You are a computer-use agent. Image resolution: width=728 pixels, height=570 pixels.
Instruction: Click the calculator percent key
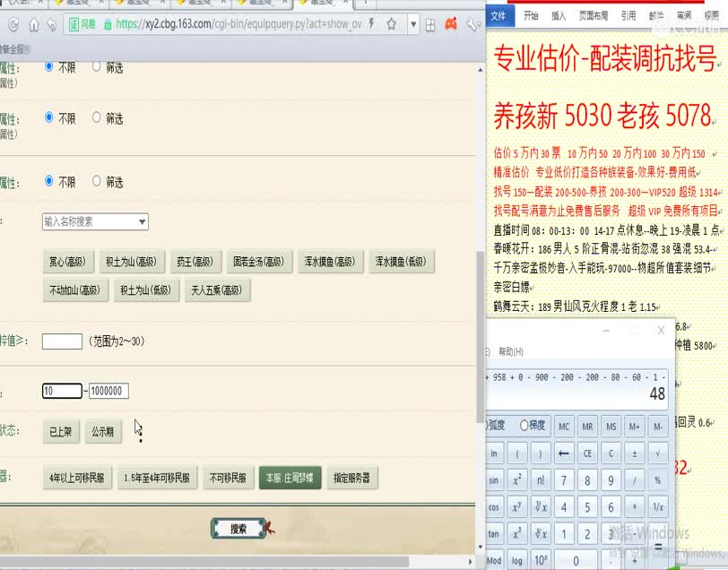[657, 480]
